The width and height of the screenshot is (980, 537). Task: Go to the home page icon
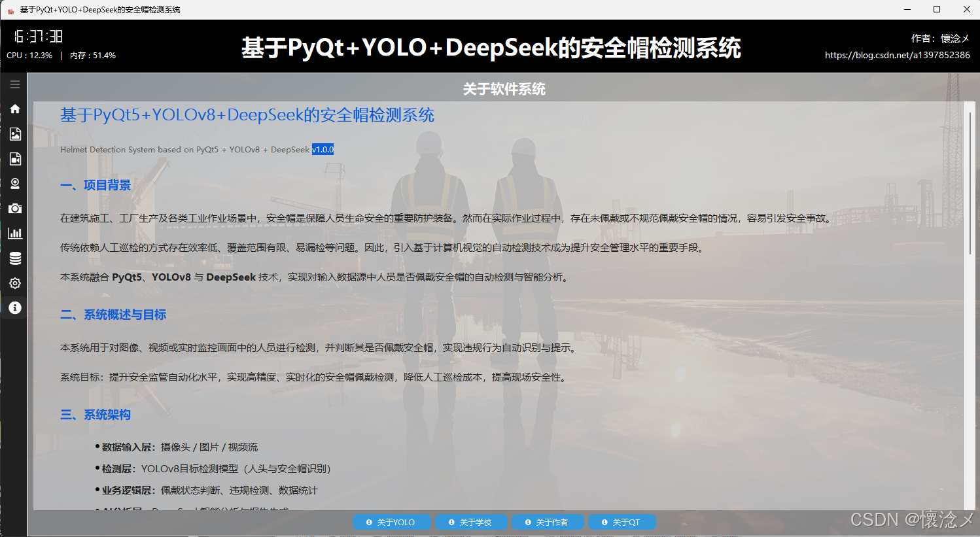(x=14, y=109)
